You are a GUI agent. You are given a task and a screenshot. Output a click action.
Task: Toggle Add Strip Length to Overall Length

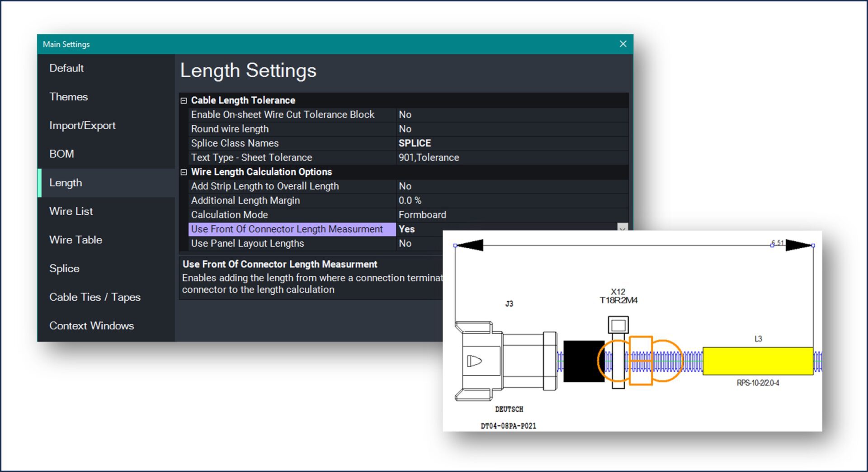coord(452,186)
